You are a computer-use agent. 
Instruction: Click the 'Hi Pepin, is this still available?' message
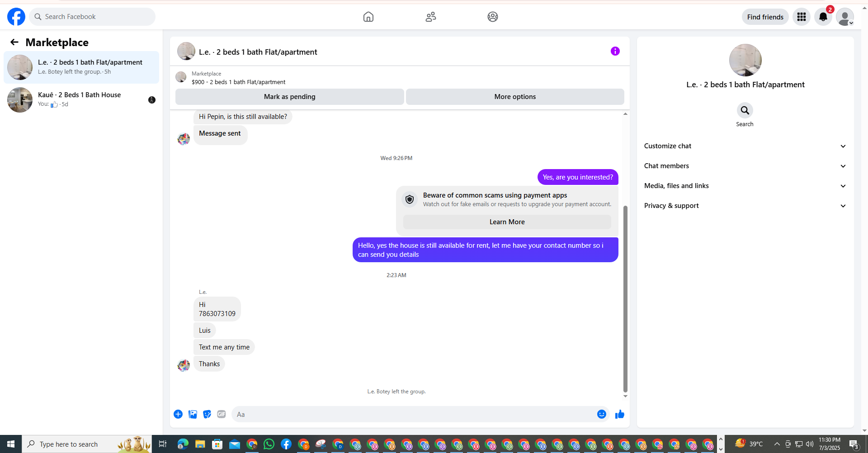[x=243, y=117]
